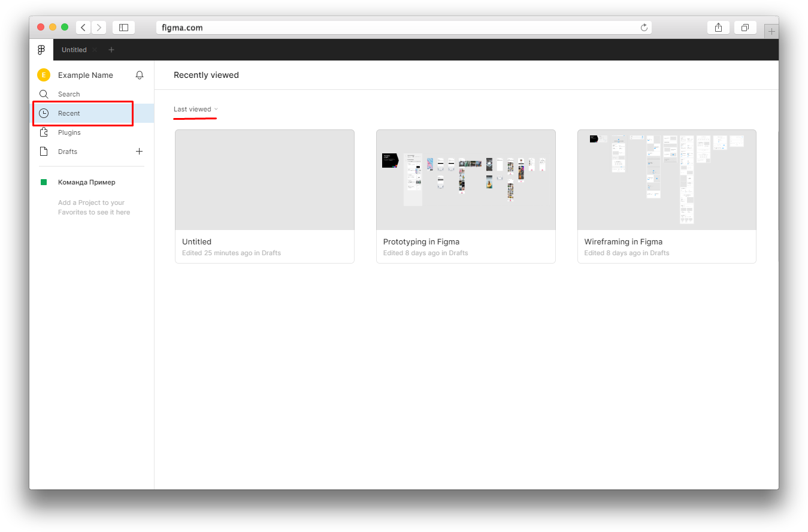Open the Wireframing in Figma thumbnail
The image size is (808, 532).
(667, 180)
